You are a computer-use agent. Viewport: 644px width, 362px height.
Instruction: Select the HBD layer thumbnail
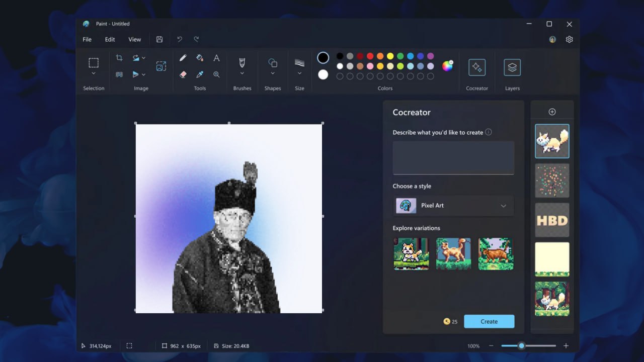pyautogui.click(x=552, y=220)
